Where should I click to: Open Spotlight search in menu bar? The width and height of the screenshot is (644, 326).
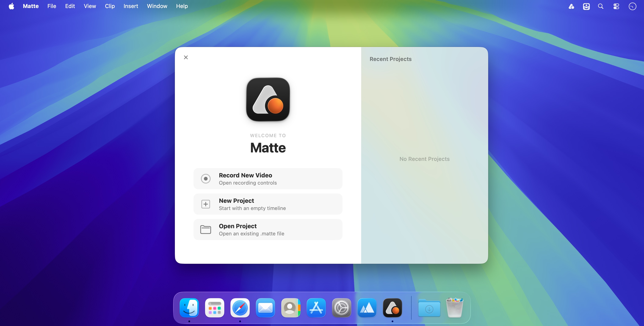coord(601,6)
